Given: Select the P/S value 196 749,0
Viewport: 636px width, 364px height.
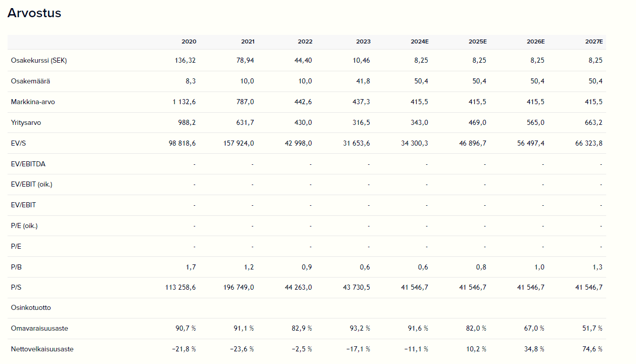Looking at the screenshot, I should [x=238, y=287].
